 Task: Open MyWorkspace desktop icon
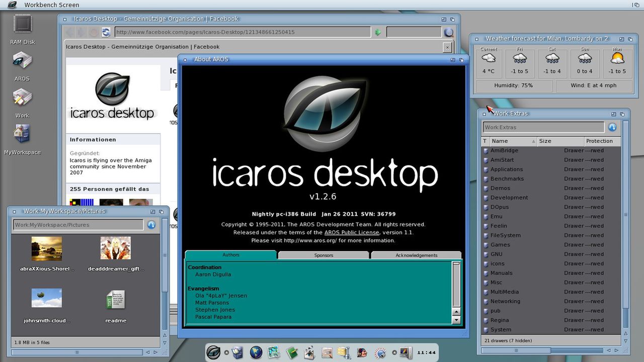click(23, 134)
